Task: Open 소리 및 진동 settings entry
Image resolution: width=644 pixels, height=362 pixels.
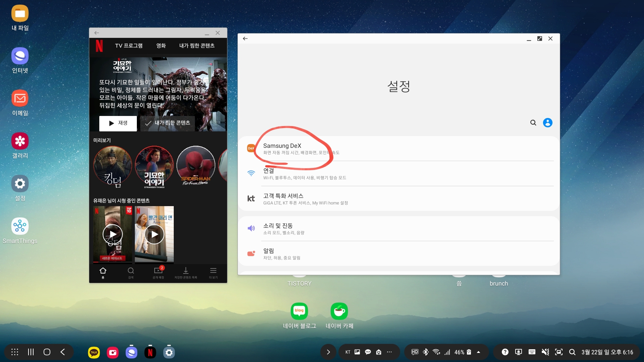Action: pyautogui.click(x=399, y=229)
